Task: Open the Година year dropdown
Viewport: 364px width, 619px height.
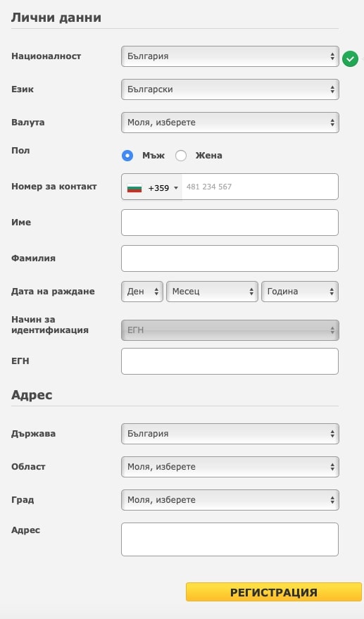Action: [x=300, y=292]
